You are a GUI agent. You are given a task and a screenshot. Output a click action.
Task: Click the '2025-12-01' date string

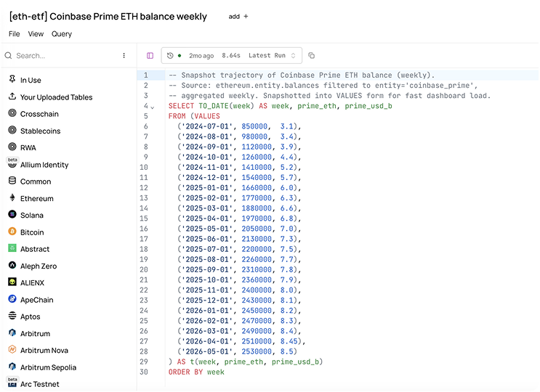[207, 301]
